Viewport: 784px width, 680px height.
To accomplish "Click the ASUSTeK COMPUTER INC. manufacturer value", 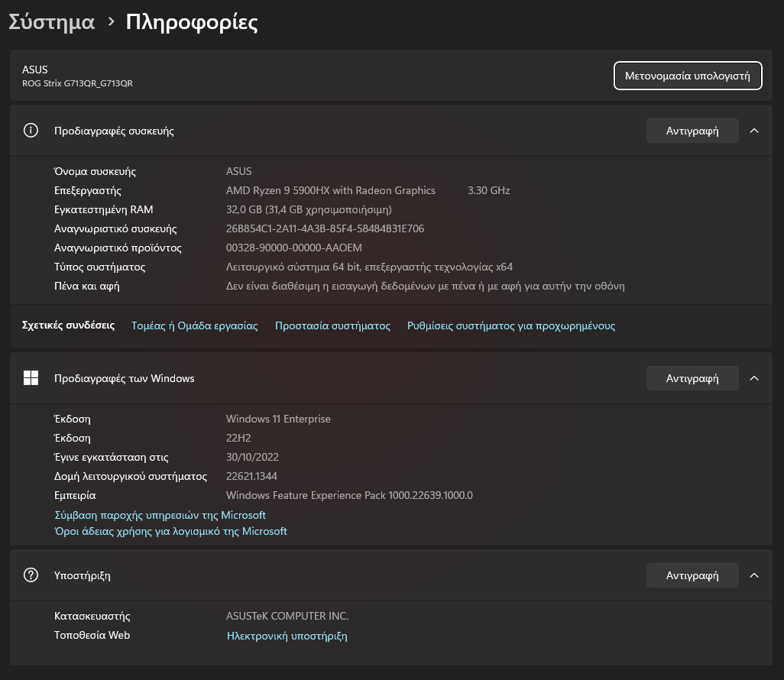I will 287,616.
